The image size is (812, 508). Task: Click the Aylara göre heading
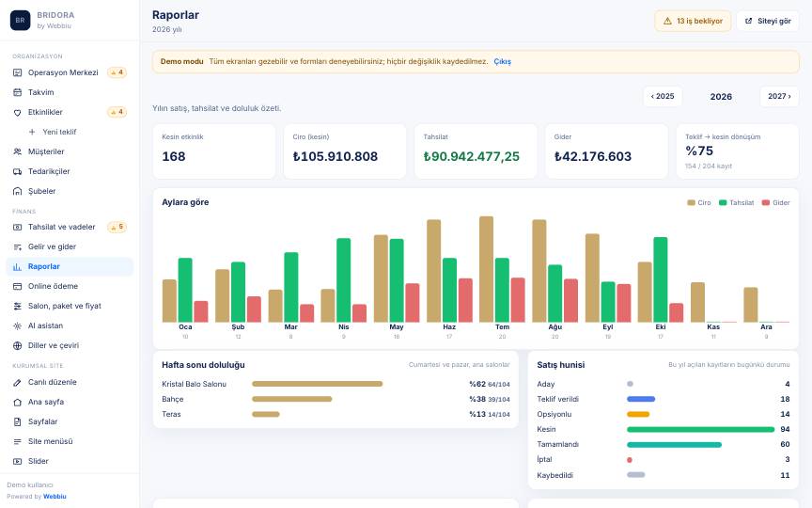pos(185,202)
